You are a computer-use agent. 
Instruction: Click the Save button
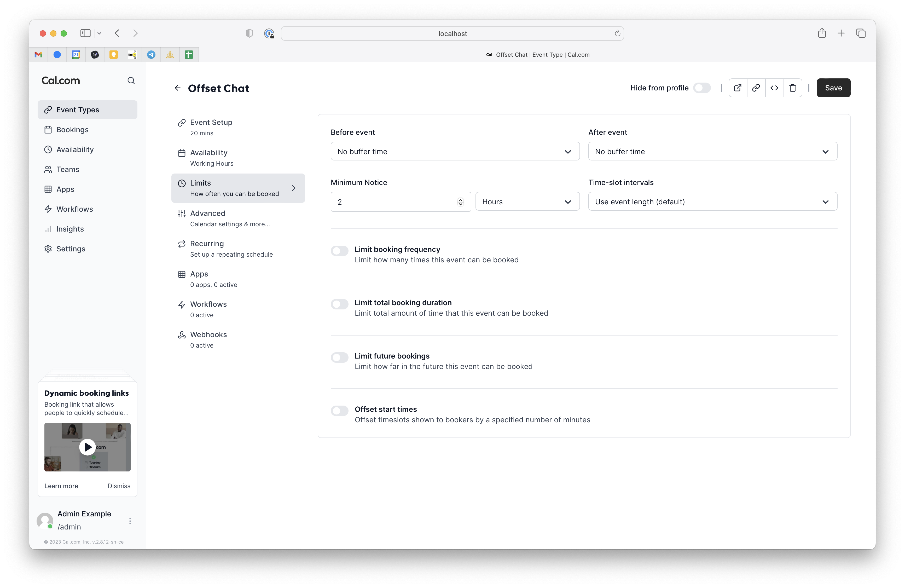[x=833, y=88]
